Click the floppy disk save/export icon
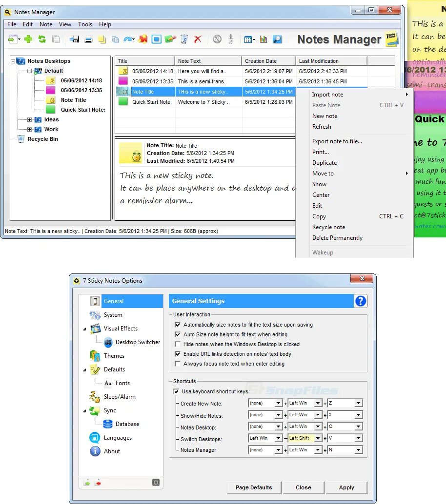Screen dimensions: 446x504 click(74, 39)
